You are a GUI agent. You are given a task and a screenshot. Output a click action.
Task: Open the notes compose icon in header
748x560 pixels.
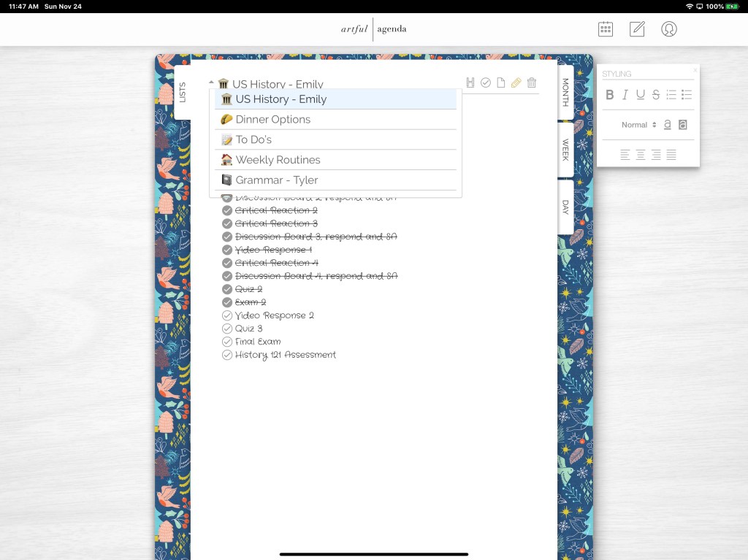click(x=637, y=29)
